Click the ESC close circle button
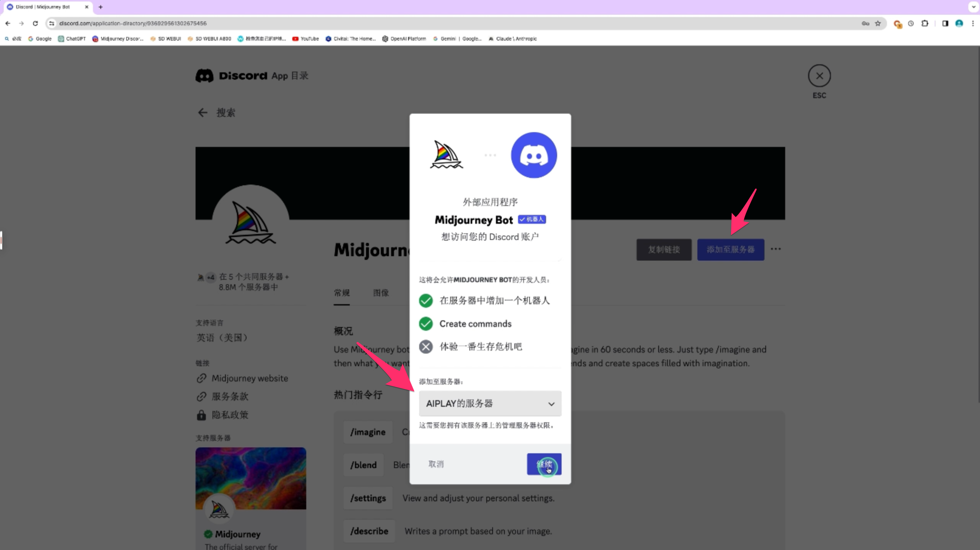This screenshot has width=980, height=550. pyautogui.click(x=819, y=76)
